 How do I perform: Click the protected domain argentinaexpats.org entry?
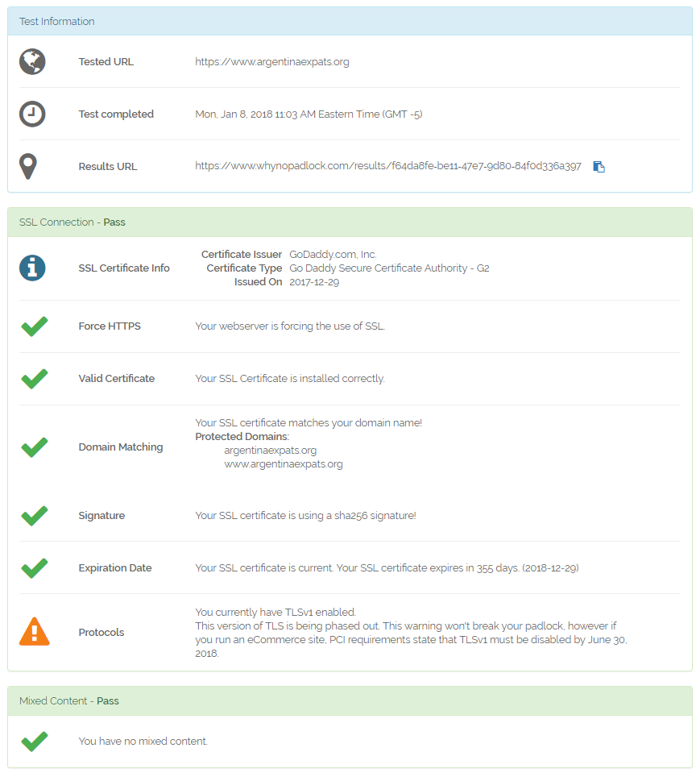[x=270, y=451]
